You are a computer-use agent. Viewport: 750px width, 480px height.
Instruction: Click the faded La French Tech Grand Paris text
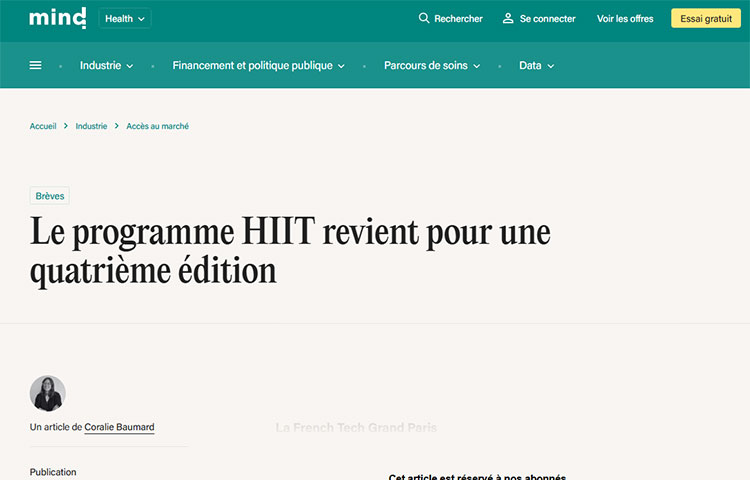pos(356,428)
